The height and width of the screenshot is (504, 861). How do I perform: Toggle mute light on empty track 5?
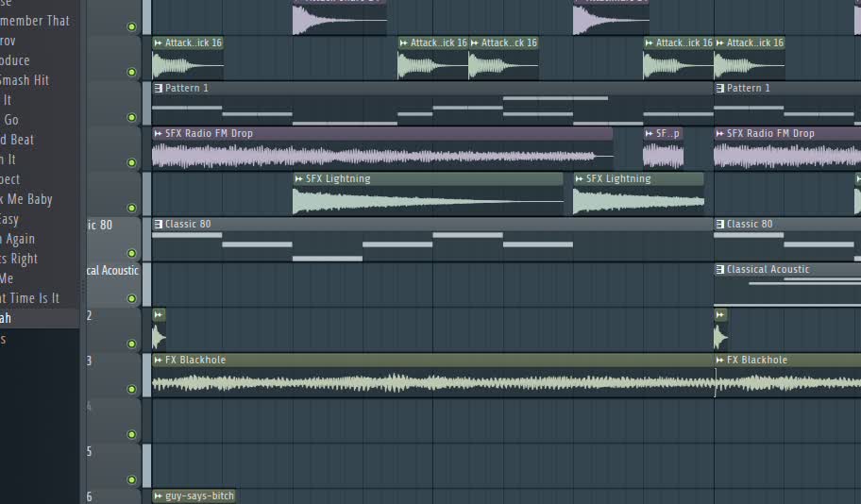[x=132, y=479]
